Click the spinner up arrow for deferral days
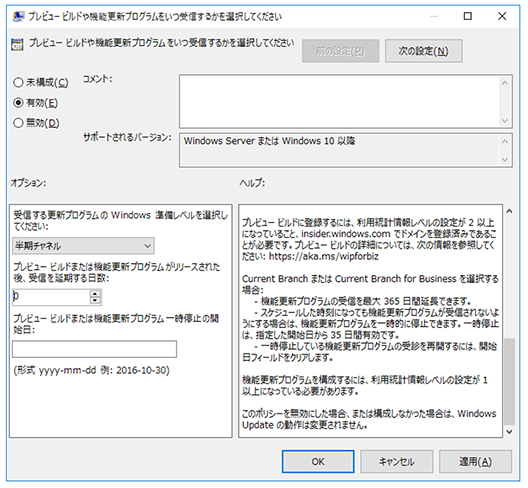Screen dimensions: 528x488 pyautogui.click(x=95, y=294)
